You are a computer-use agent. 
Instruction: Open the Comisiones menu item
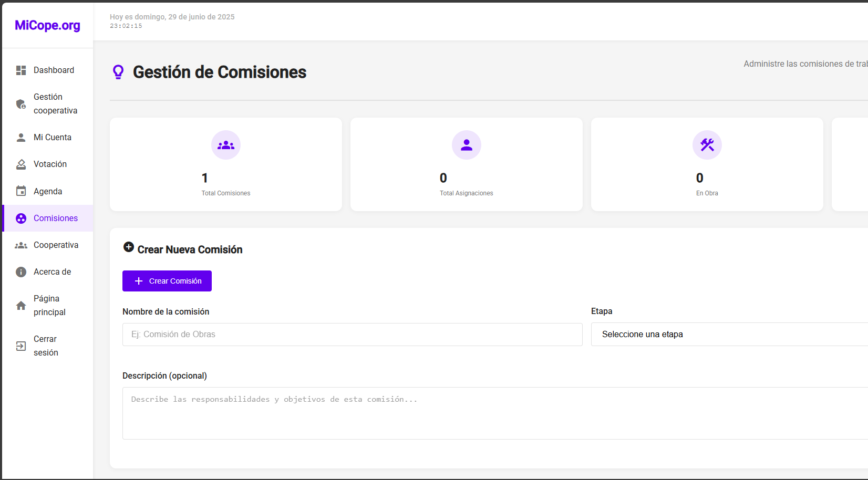[x=55, y=218]
